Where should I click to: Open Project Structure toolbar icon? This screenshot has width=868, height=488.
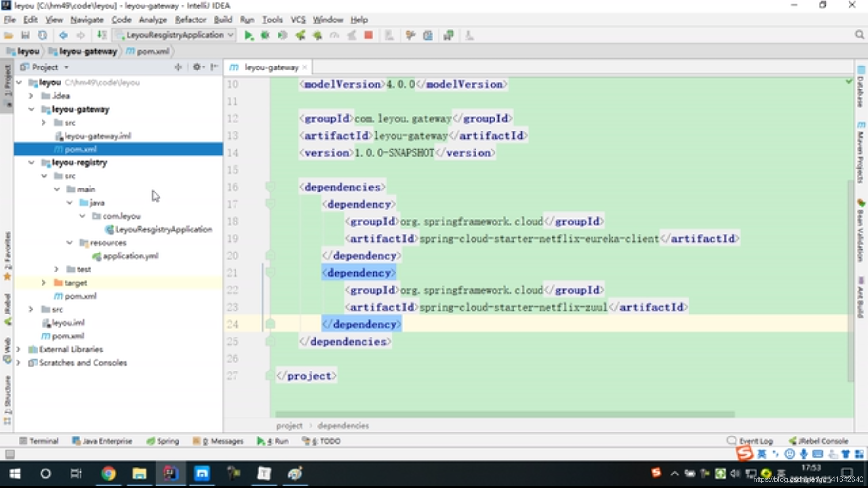(428, 35)
